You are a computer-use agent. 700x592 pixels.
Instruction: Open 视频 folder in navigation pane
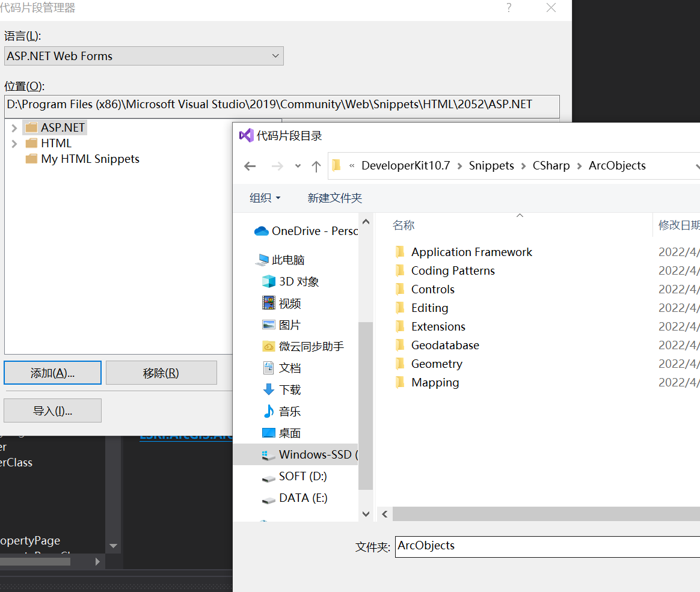click(x=281, y=304)
